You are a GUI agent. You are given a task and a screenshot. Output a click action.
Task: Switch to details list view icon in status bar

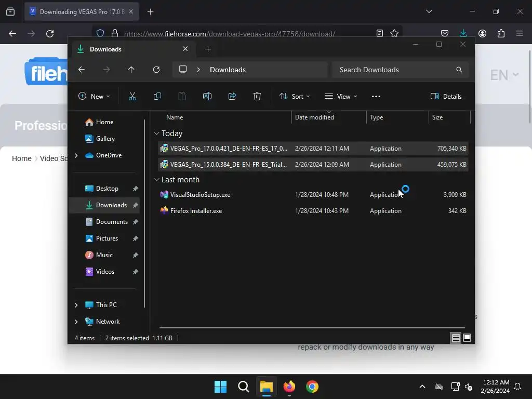pos(456,338)
